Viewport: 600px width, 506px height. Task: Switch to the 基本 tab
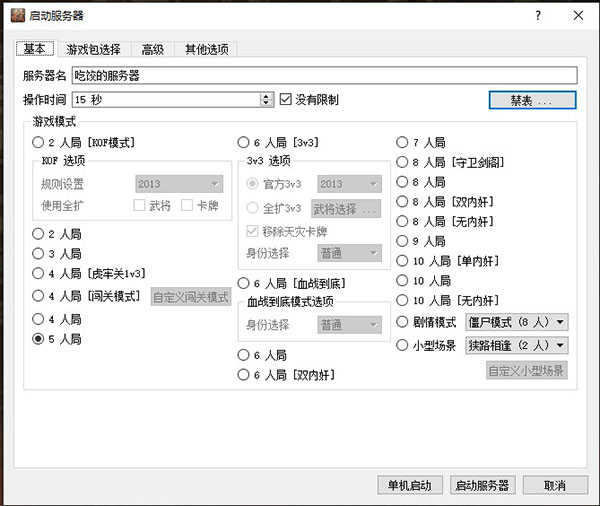click(x=35, y=49)
